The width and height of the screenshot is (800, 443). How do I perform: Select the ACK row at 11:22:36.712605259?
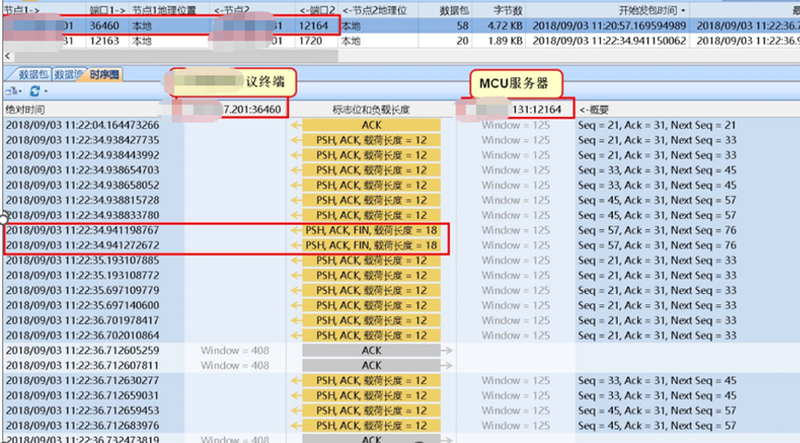[400, 351]
